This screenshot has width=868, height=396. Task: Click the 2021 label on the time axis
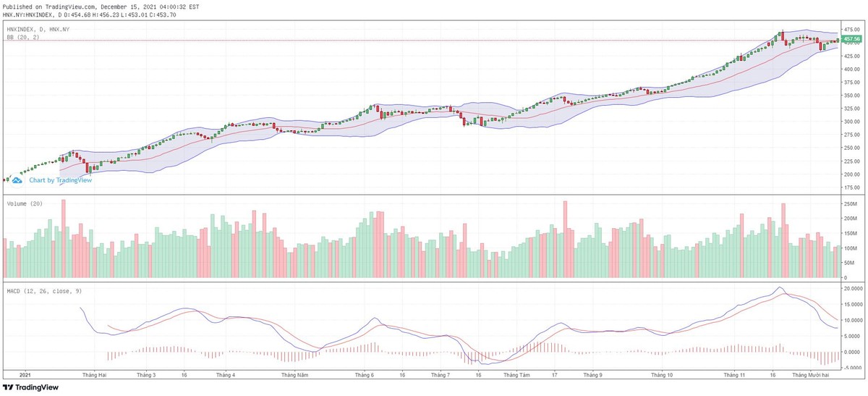tap(24, 375)
